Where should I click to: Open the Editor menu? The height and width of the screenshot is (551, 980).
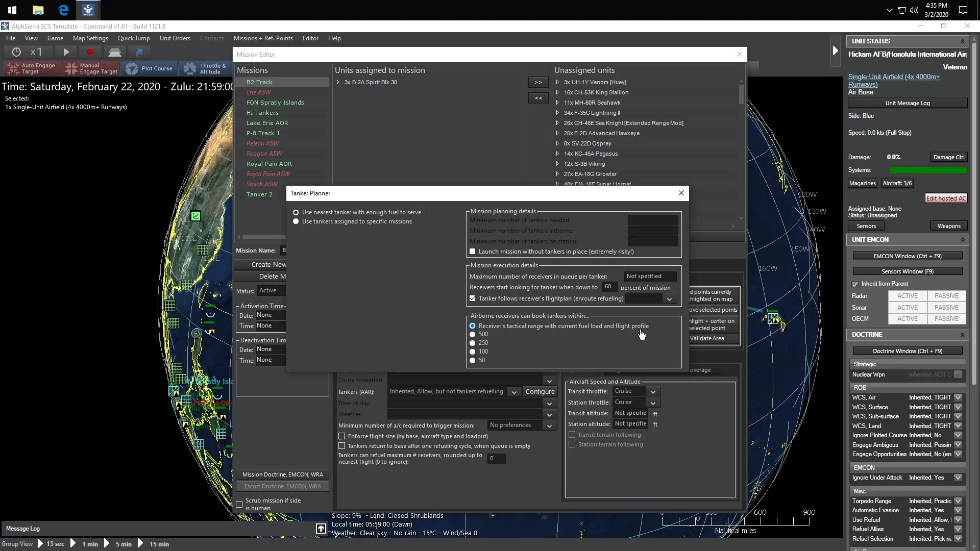coord(310,38)
